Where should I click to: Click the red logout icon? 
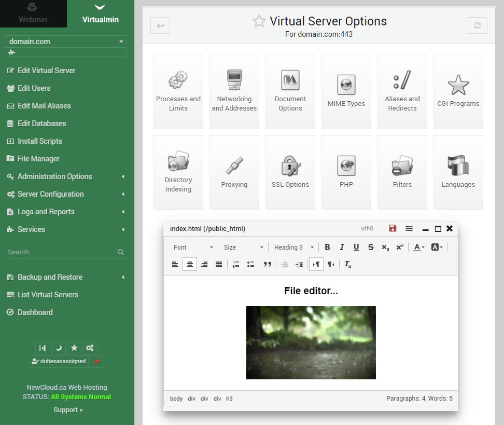(x=97, y=361)
